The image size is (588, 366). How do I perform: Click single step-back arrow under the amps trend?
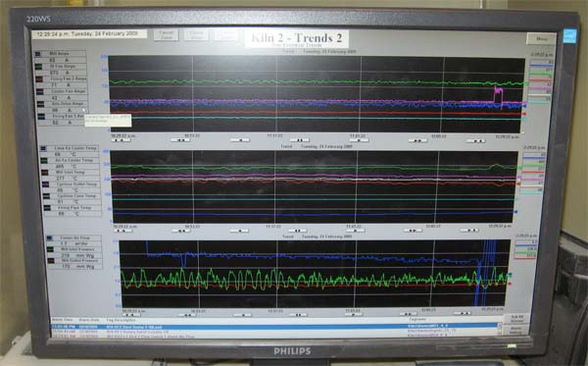click(x=240, y=140)
